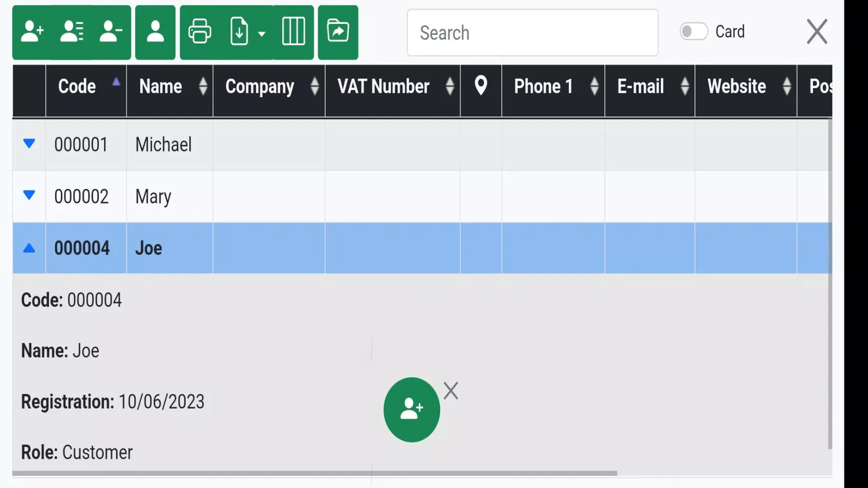Viewport: 868px width, 488px height.
Task: Click inside the Search field
Action: click(532, 32)
